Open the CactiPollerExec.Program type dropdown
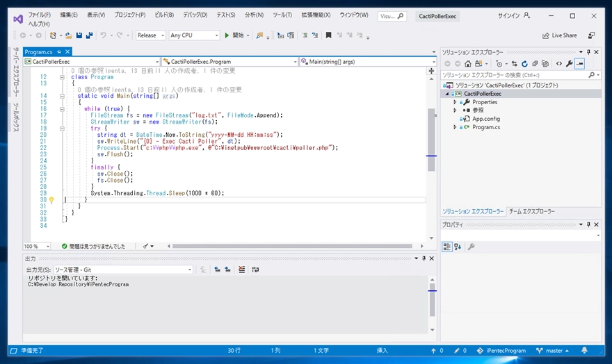Screen dimensions: 612x364 230,62
